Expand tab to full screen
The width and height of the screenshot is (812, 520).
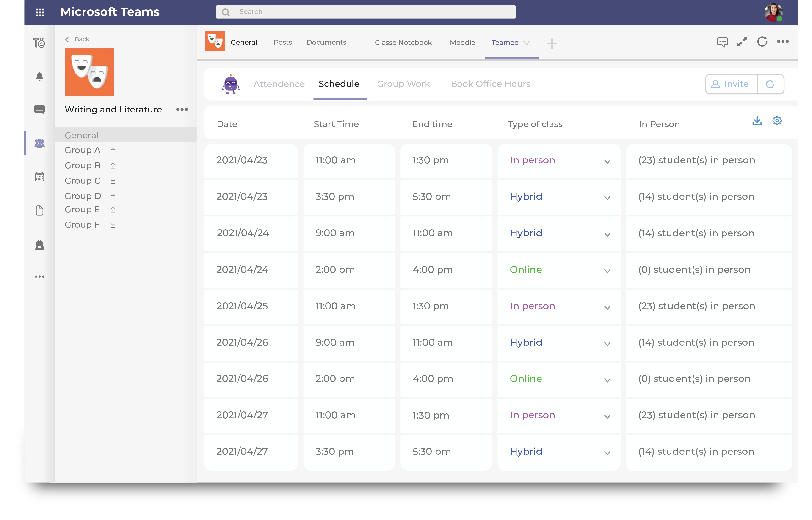pyautogui.click(x=742, y=42)
